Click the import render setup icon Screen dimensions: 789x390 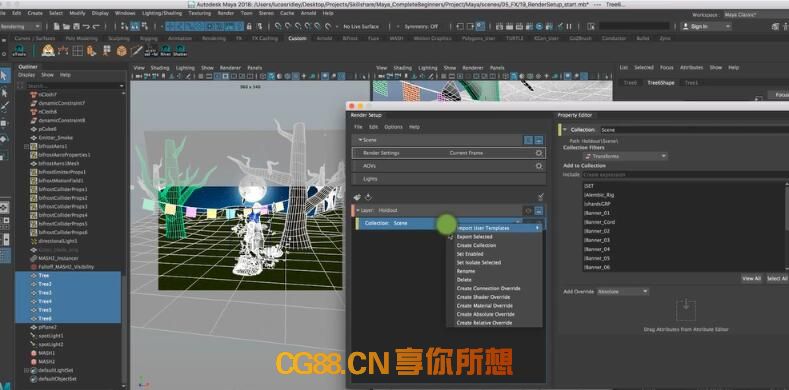[x=368, y=197]
